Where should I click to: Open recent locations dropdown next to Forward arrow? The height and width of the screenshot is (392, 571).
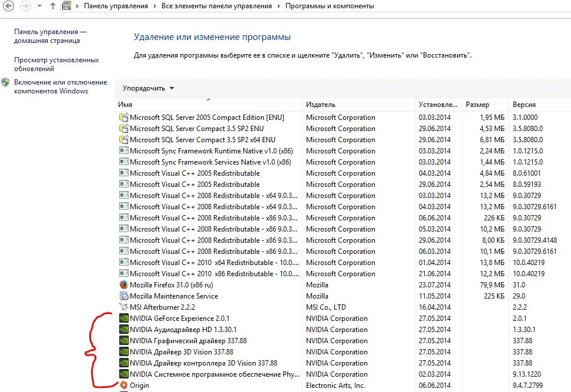point(40,6)
